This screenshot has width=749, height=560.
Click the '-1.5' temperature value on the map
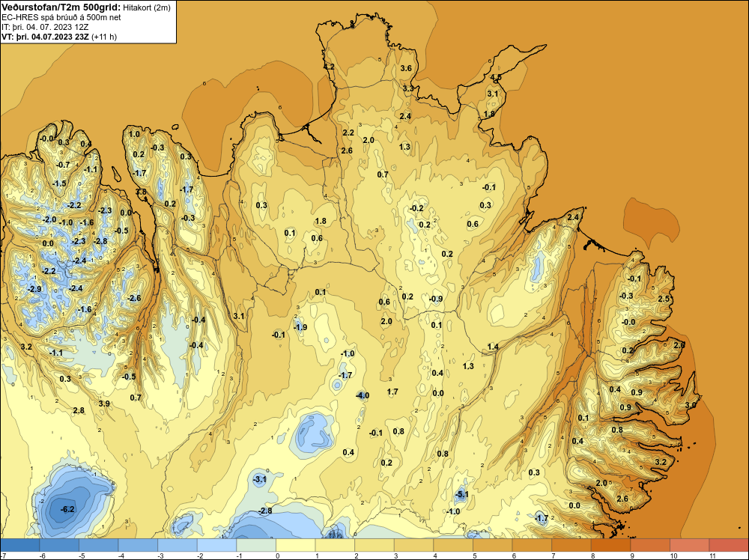[x=59, y=184]
